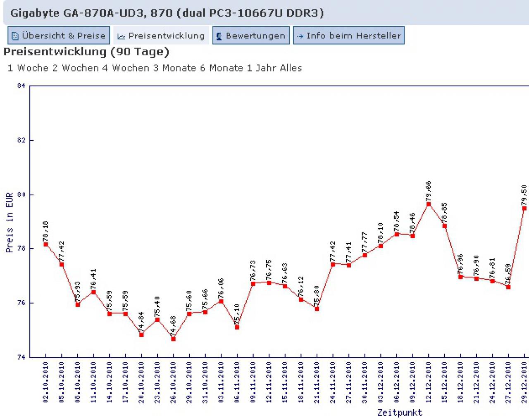Switch to the Preisentwicklung tab

pos(161,36)
